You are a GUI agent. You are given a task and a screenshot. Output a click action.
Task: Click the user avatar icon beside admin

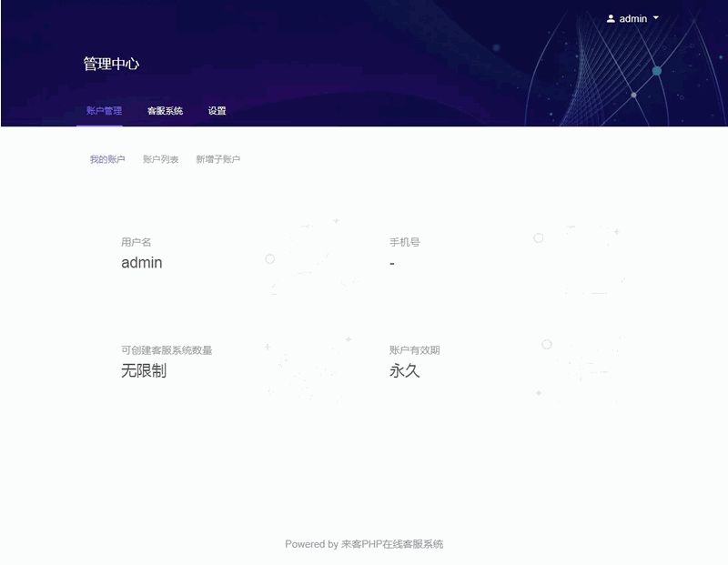pyautogui.click(x=611, y=18)
